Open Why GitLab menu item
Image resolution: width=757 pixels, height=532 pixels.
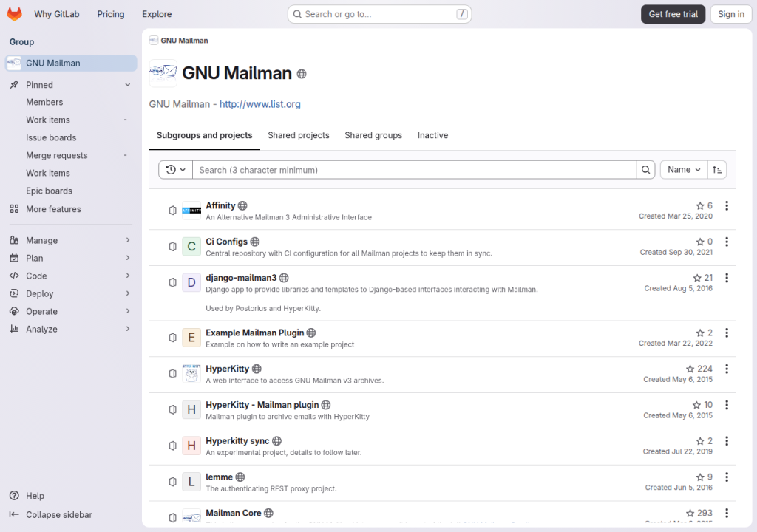[56, 14]
